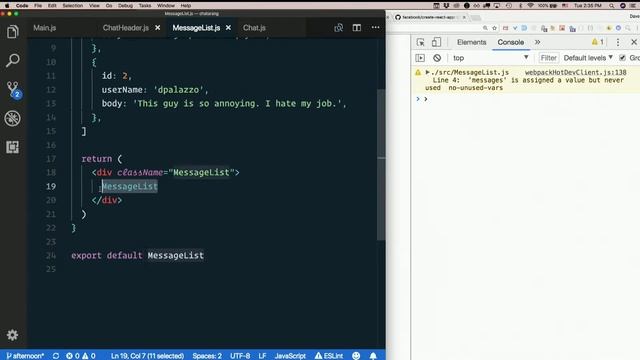The image size is (640, 360).
Task: Open the Apple menu
Action: pyautogui.click(x=7, y=5)
